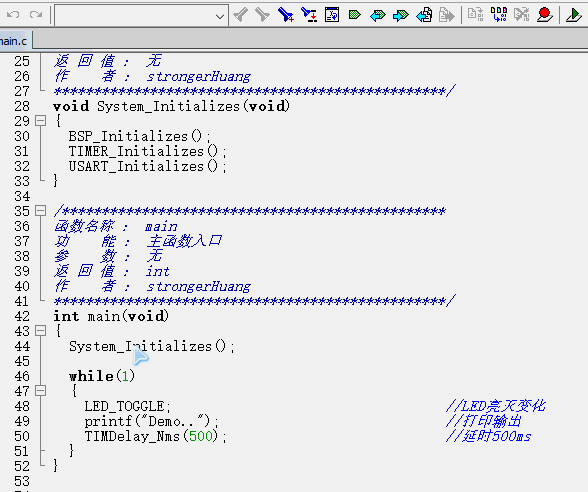588x492 pixels.
Task: Click the greyed Compile file icon
Action: click(476, 14)
